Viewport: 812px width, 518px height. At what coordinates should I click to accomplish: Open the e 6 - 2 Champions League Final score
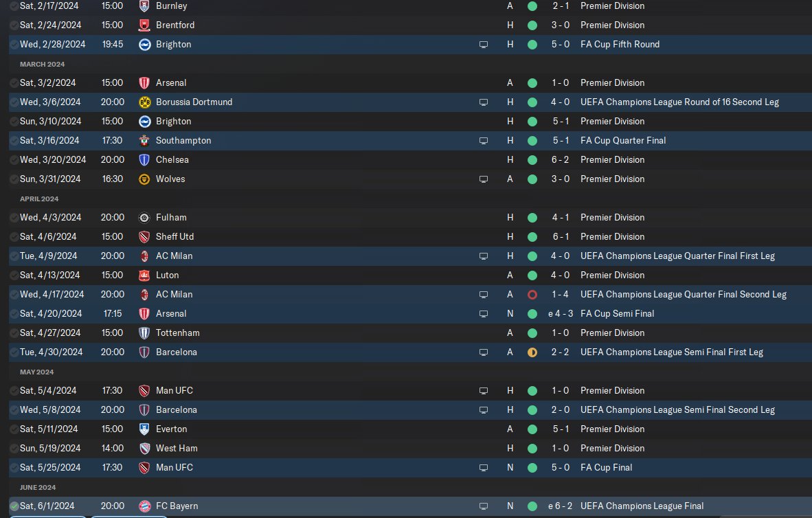[x=560, y=506]
